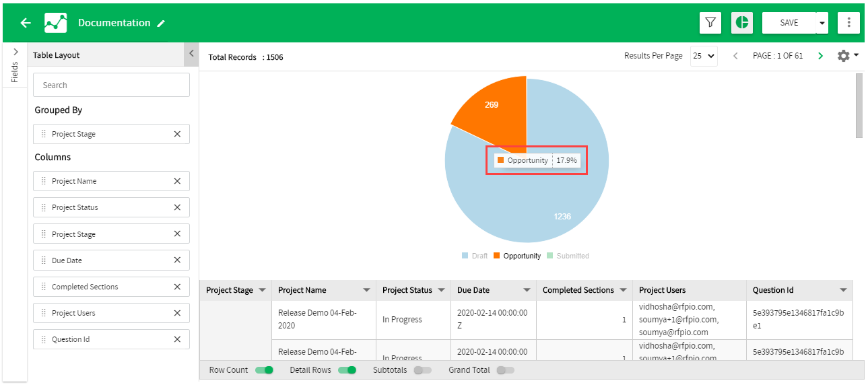Screen dimensions: 868x387
Task: Grab the drag handle of Due Date
Action: [x=44, y=260]
